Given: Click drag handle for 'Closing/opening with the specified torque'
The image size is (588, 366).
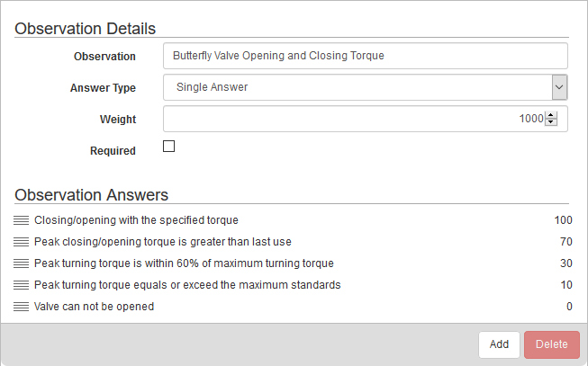Looking at the screenshot, I should [22, 220].
